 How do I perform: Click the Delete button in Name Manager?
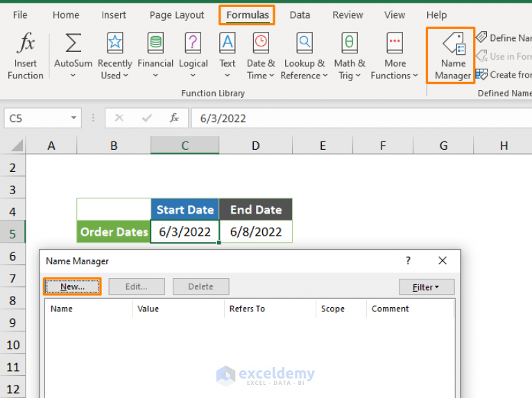coord(200,286)
